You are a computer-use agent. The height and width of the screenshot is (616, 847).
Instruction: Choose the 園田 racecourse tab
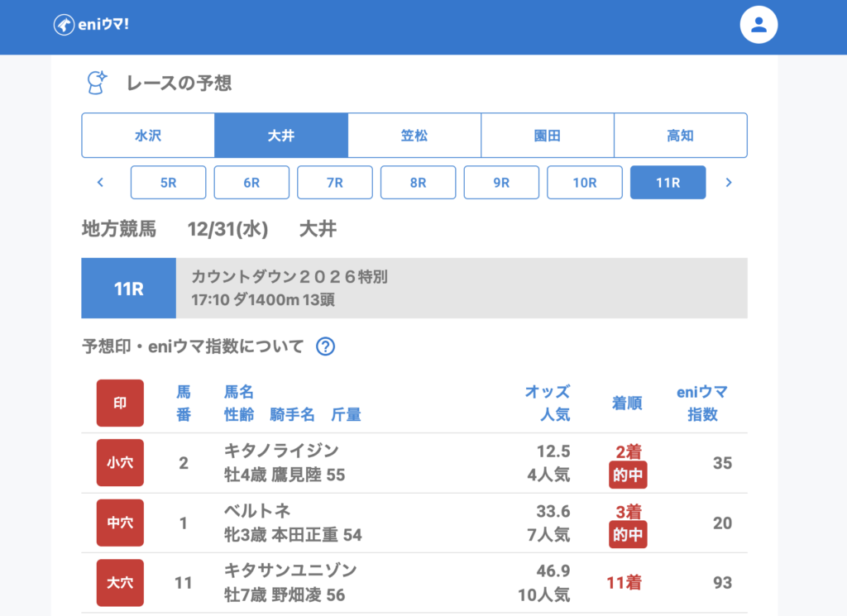pos(548,136)
